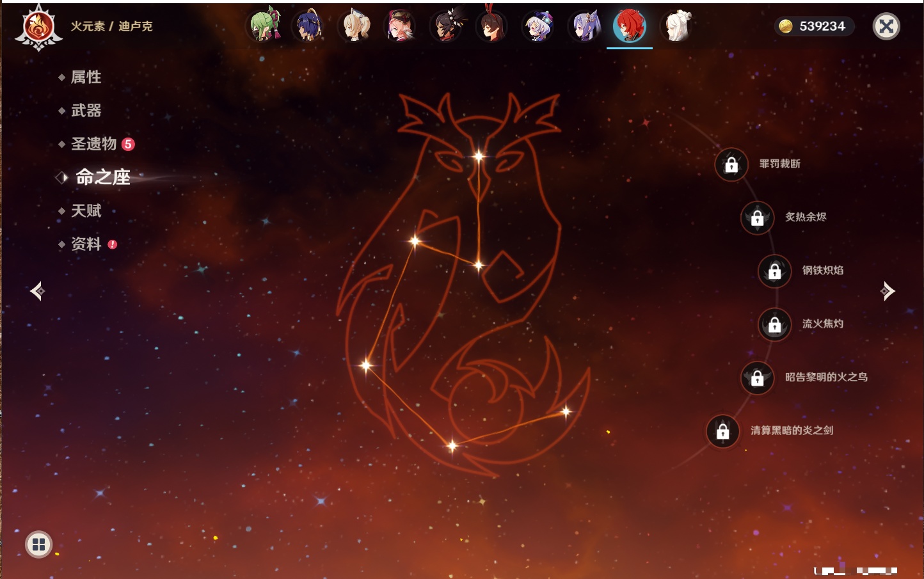924x579 pixels.
Task: Open the locked 炙热余烬 constellation node
Action: 757,218
